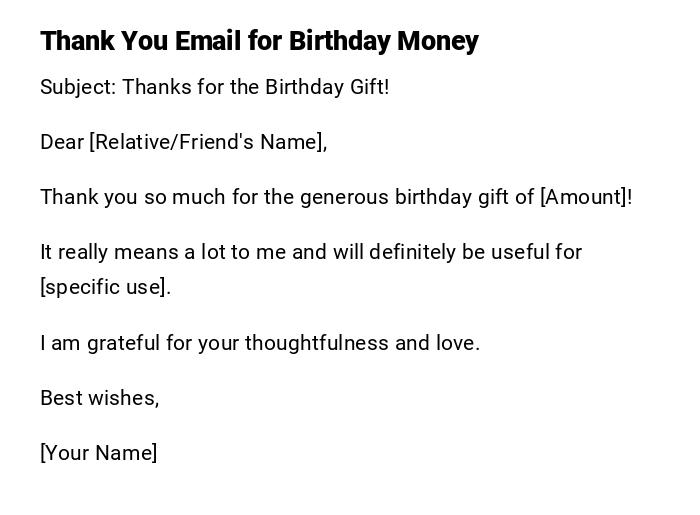
Task: Click the '[Amount]' placeholder
Action: (x=584, y=197)
